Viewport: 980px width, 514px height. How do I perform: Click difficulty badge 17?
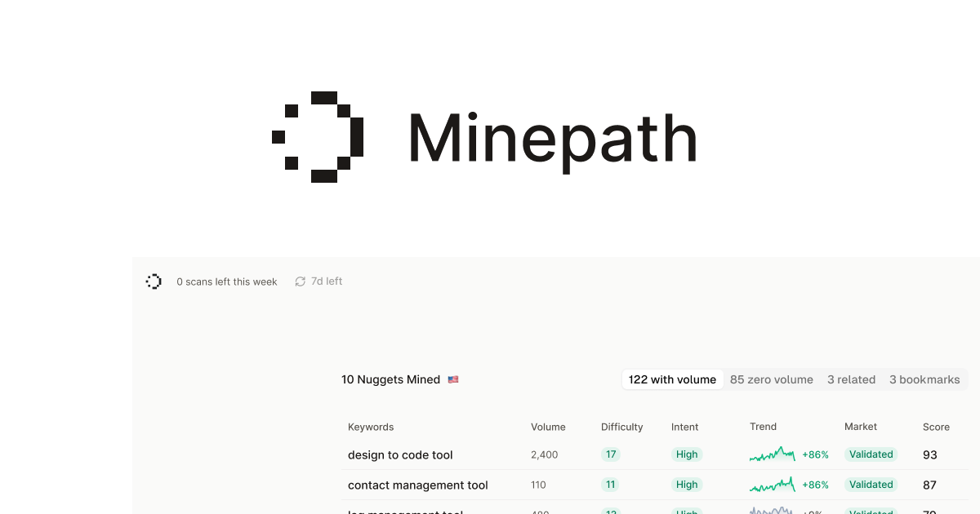click(610, 454)
